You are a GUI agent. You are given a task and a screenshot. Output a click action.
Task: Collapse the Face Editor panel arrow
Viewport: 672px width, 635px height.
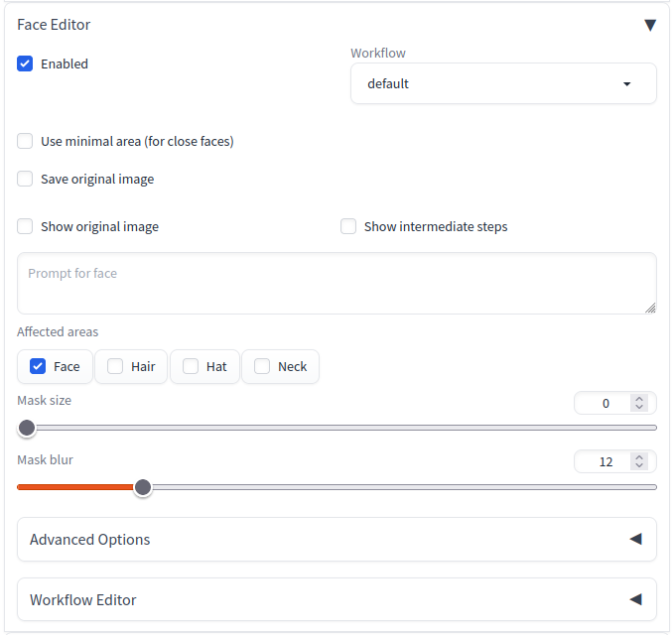(x=650, y=25)
